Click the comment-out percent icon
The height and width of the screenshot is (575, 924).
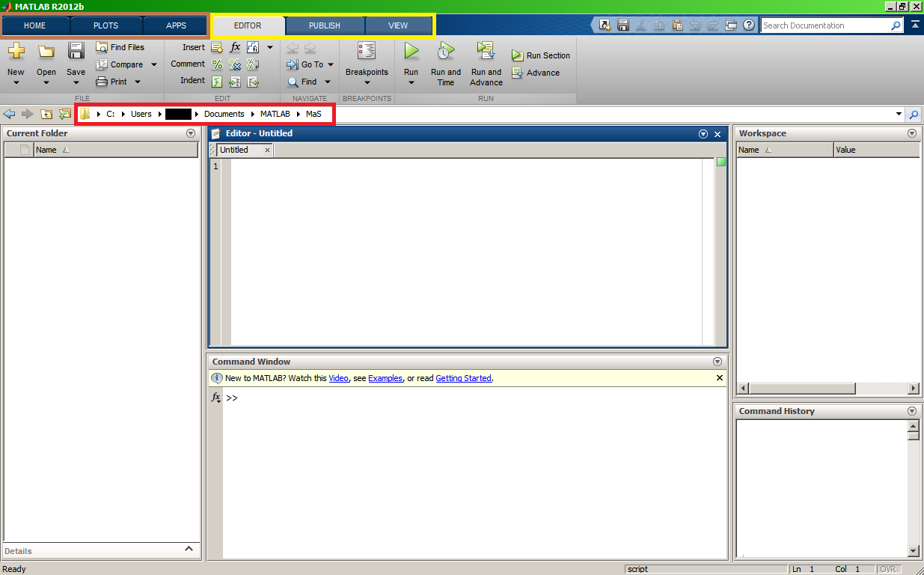[217, 64]
